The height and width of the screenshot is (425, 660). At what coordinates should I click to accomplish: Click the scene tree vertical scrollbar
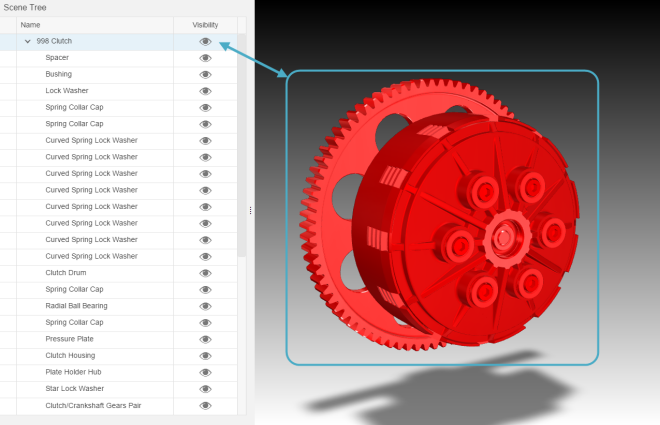(241, 150)
